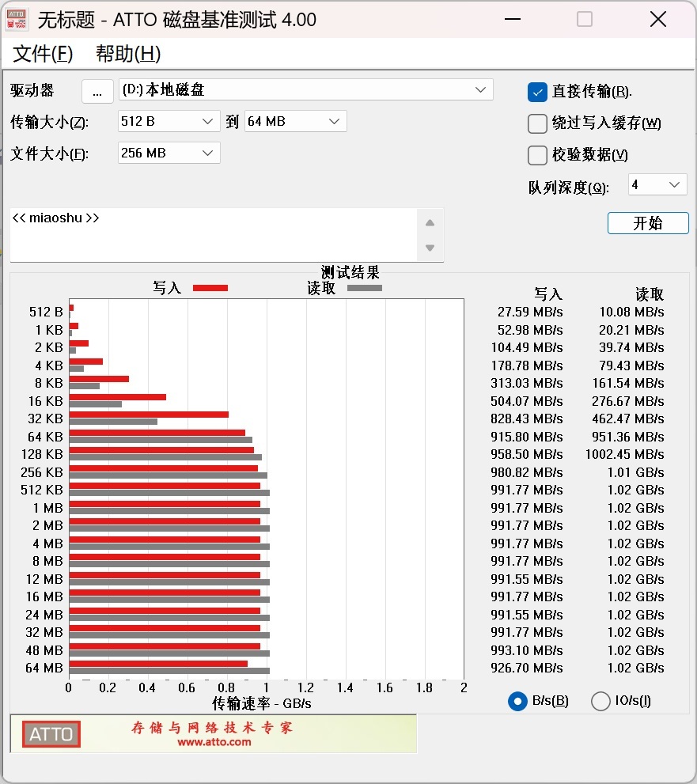This screenshot has width=697, height=784.
Task: Click the 993.10 MB/s write value
Action: [x=526, y=650]
